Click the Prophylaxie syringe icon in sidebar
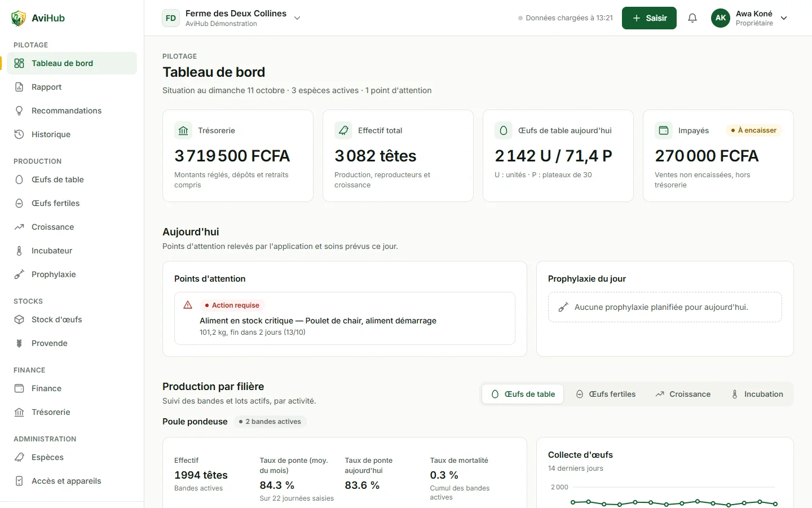812x508 pixels. 19,274
